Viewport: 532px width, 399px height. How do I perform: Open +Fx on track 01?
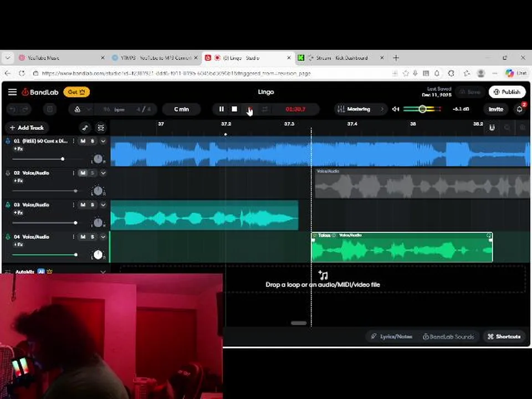[18, 149]
